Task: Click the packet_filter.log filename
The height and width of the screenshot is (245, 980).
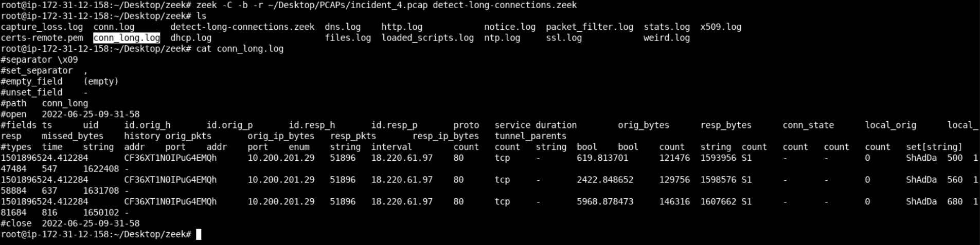Action: coord(590,27)
